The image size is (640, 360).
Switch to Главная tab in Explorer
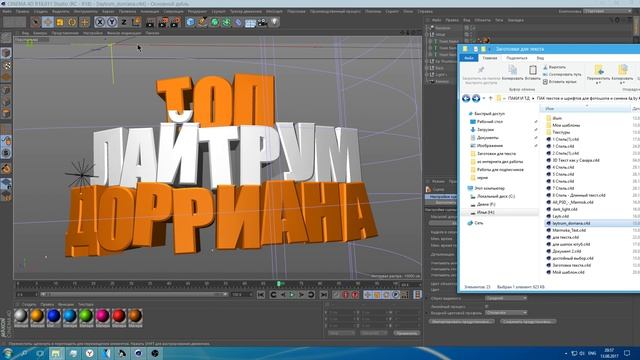click(490, 58)
